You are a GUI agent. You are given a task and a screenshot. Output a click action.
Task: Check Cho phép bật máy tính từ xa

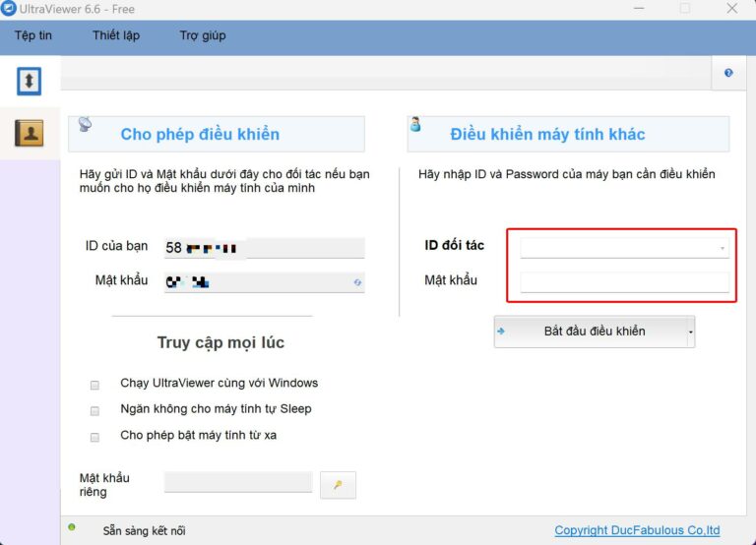[95, 437]
